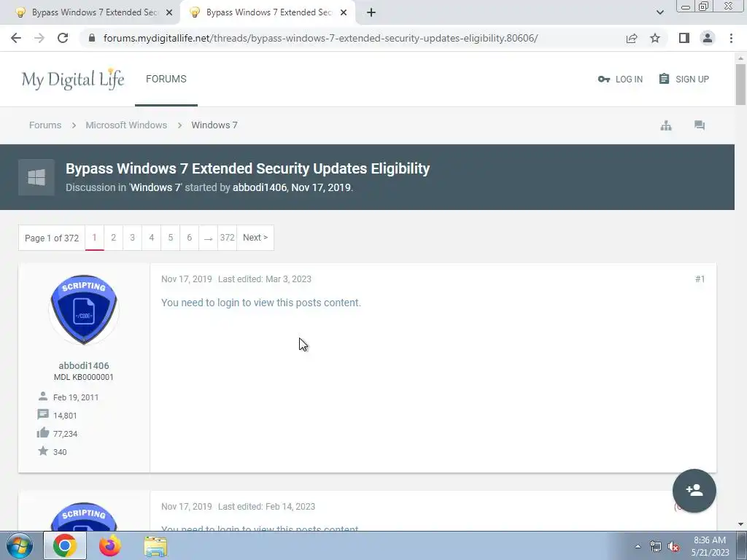Launch Firefox from the taskbar

tap(110, 545)
